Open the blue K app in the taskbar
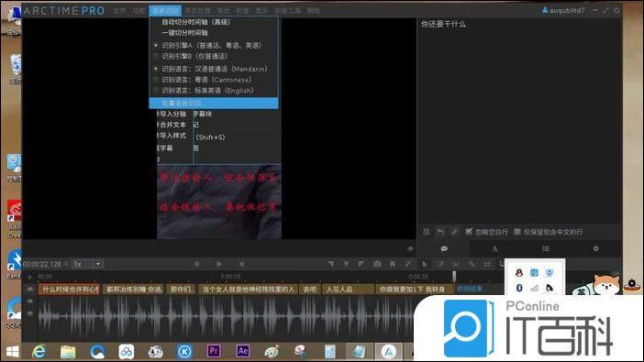Viewport: 644px width, 362px height. [x=184, y=352]
